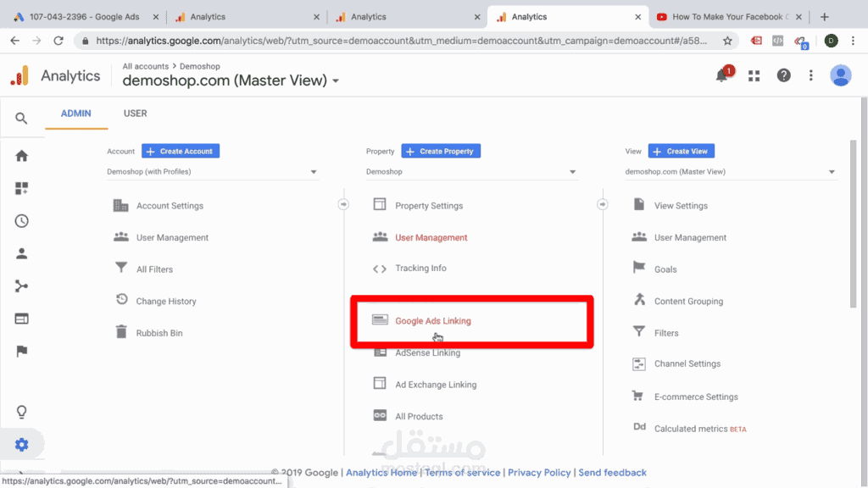
Task: Open the Google apps grid
Action: [754, 75]
